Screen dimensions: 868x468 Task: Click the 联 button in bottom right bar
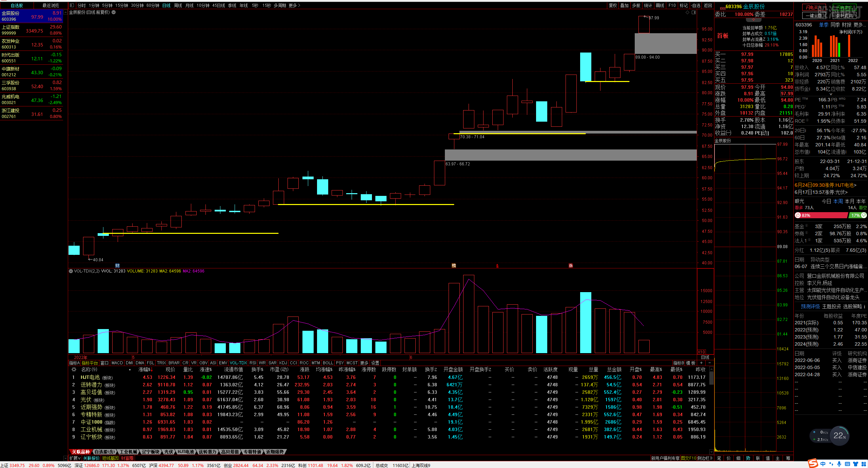(x=758, y=458)
